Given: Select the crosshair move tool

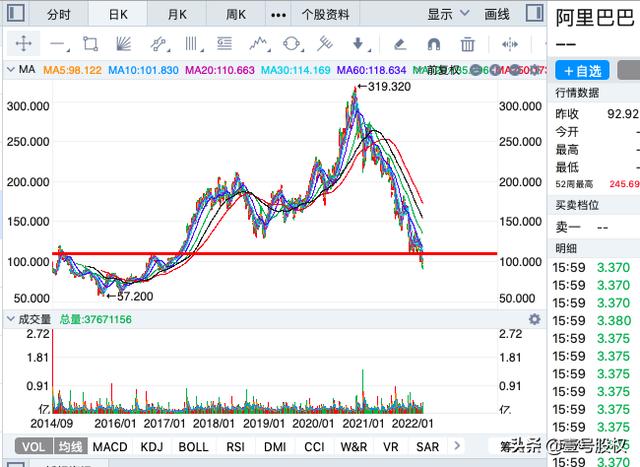Looking at the screenshot, I should click(23, 44).
